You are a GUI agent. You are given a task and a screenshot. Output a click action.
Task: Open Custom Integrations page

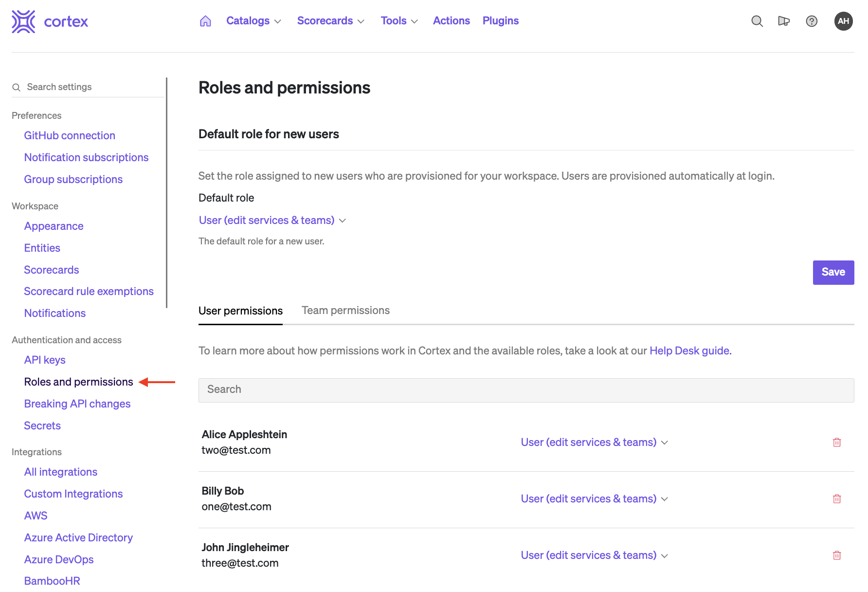coord(73,494)
